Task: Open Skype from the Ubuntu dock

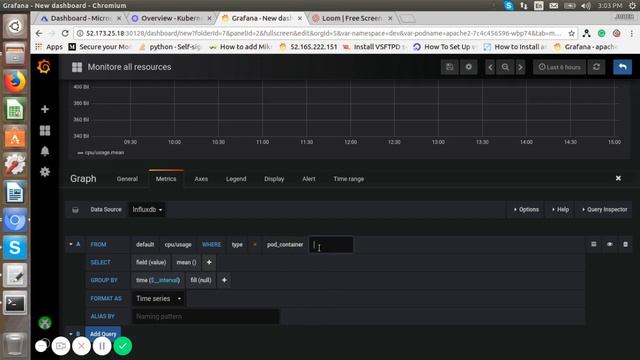Action: 15,248
